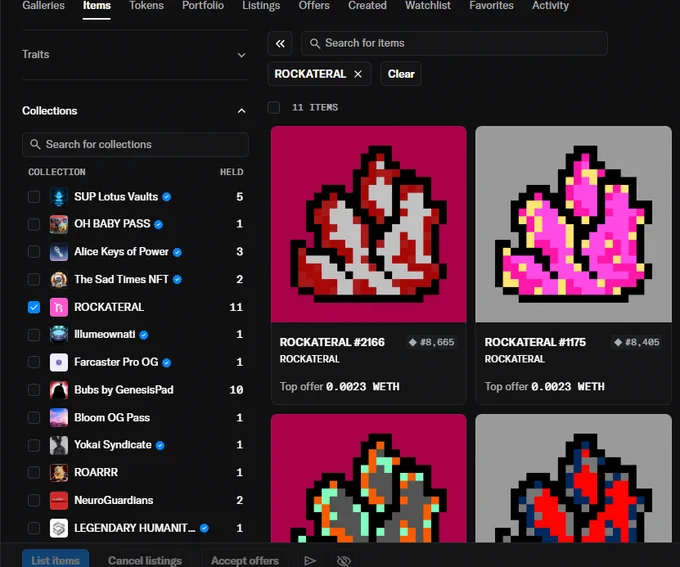Open the Created tab
This screenshot has height=567, width=680.
click(367, 6)
